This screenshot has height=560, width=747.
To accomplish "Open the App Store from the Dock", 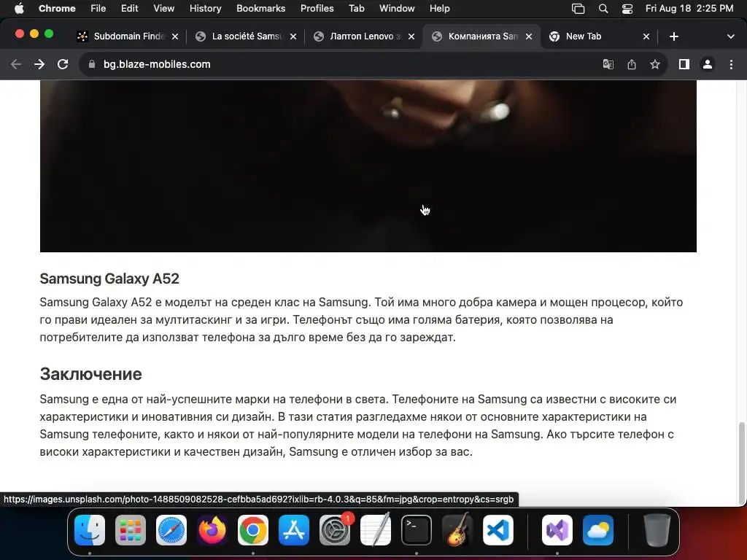I will (x=294, y=530).
